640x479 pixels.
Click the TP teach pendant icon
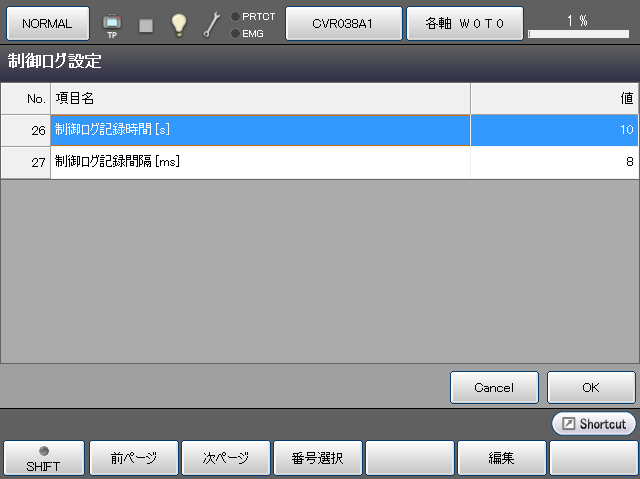coord(112,24)
